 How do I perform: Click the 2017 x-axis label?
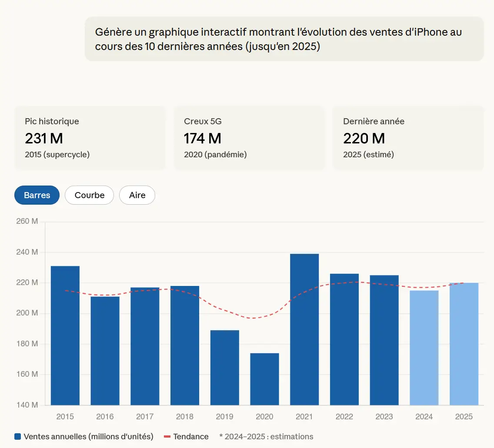[145, 417]
